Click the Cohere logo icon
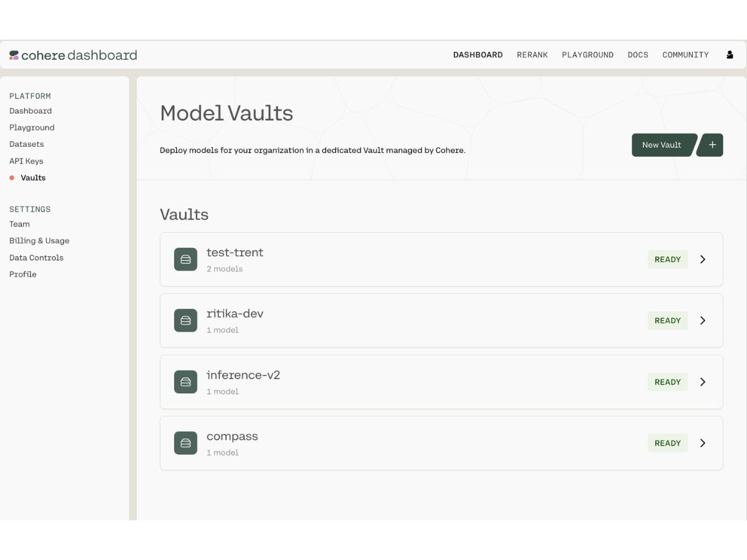 (14, 55)
